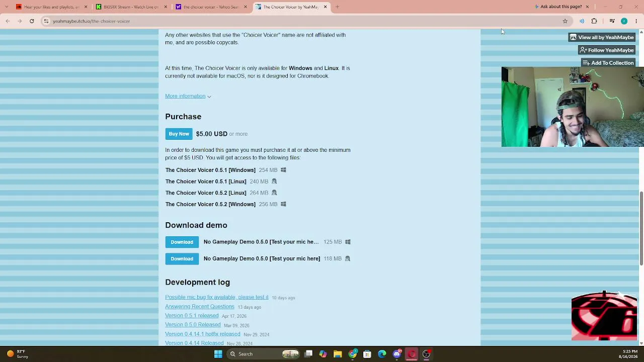Open the browser profile avatar
This screenshot has height=362, width=644.
coord(624,21)
